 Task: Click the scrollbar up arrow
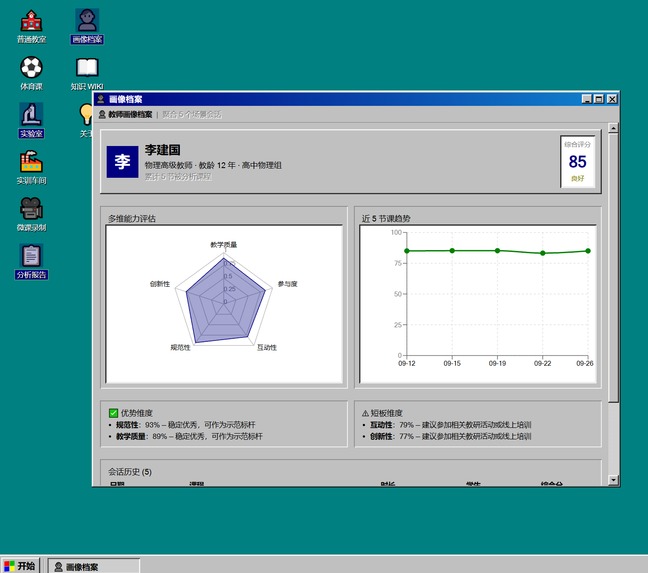[x=613, y=128]
